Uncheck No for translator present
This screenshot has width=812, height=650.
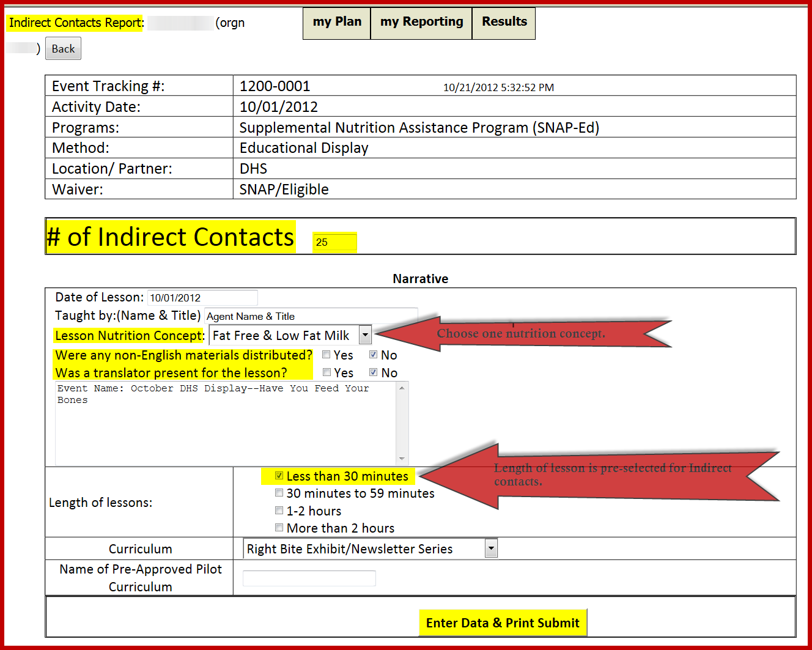click(373, 372)
